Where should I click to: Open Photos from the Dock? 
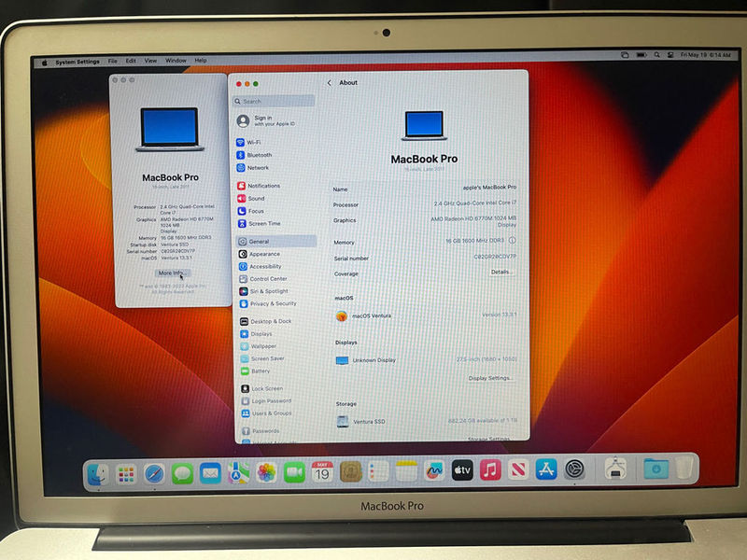click(267, 473)
